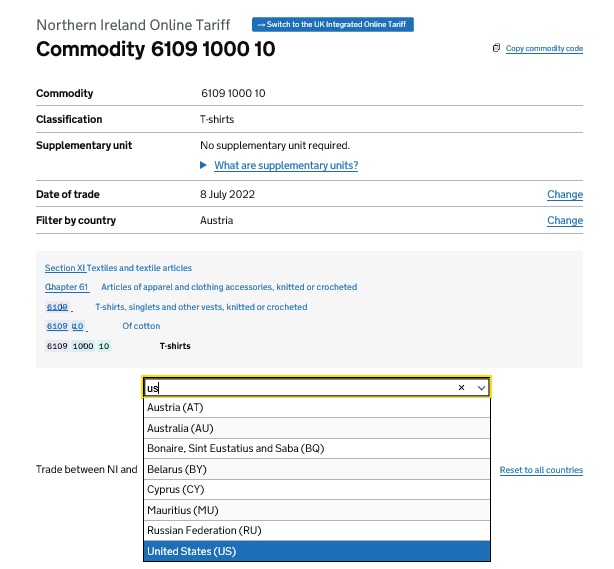Screen dimensions: 614x569
Task: Open the Section XI link
Action: coord(65,268)
